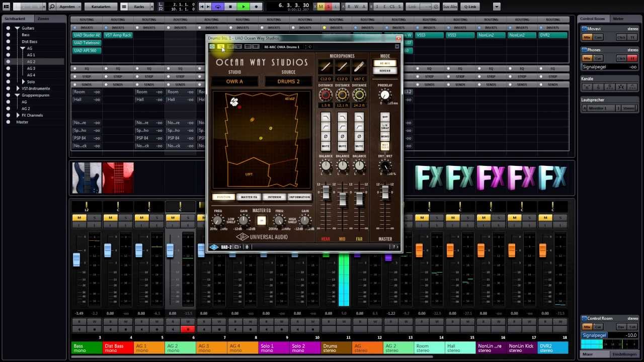Click the stop button in transport
Screen dimensions: 644x362
point(230,7)
